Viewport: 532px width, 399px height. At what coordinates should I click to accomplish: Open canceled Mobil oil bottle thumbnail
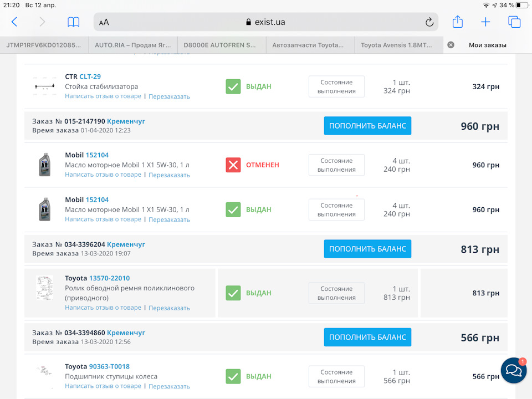pos(45,165)
